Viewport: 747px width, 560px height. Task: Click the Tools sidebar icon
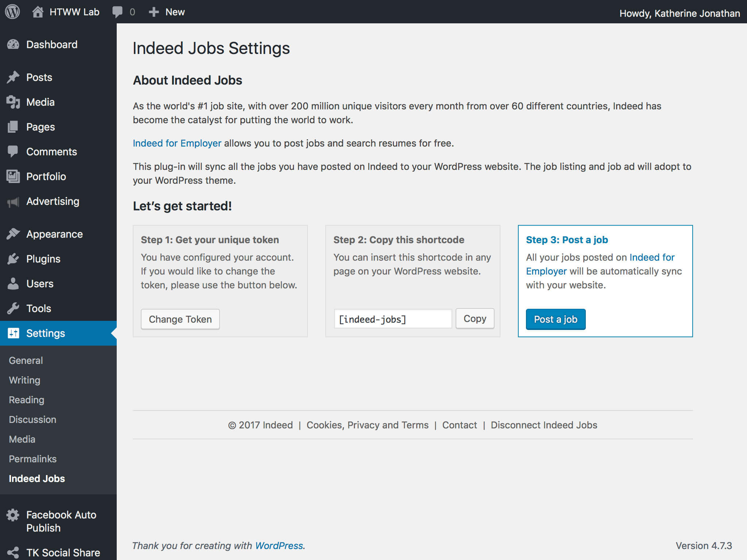pyautogui.click(x=13, y=308)
